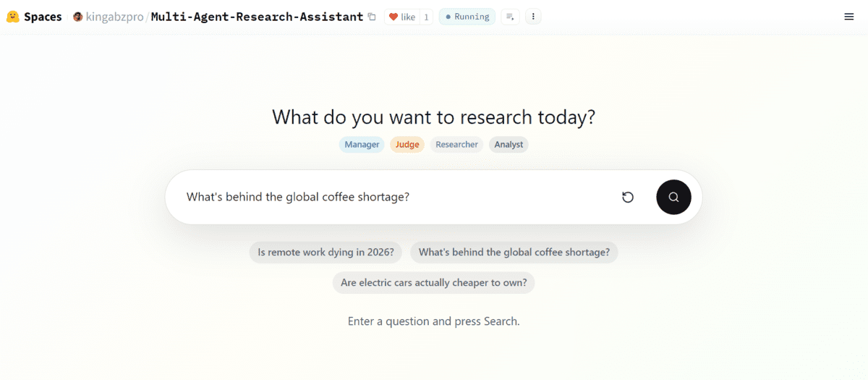Click the kingabzpro avatar image
868x380 pixels.
point(77,17)
